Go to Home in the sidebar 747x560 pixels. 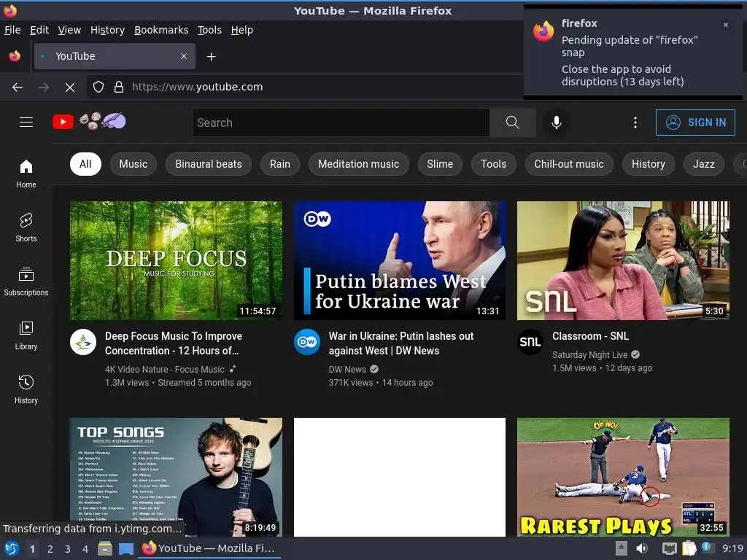(26, 174)
